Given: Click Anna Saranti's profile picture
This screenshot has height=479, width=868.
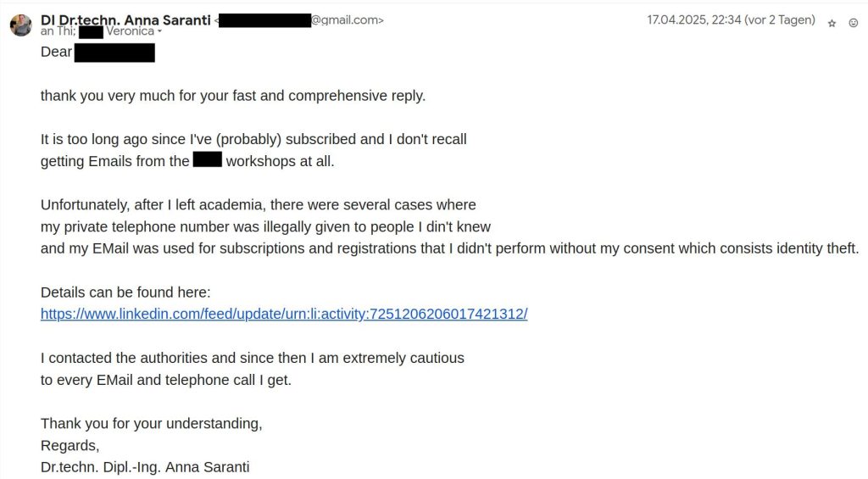Looking at the screenshot, I should point(21,25).
